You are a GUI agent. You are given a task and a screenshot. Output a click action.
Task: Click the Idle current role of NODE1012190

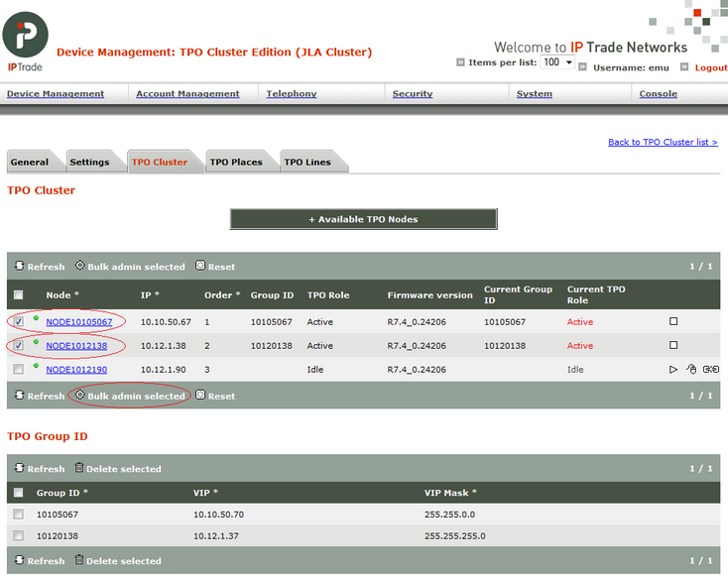pos(575,370)
